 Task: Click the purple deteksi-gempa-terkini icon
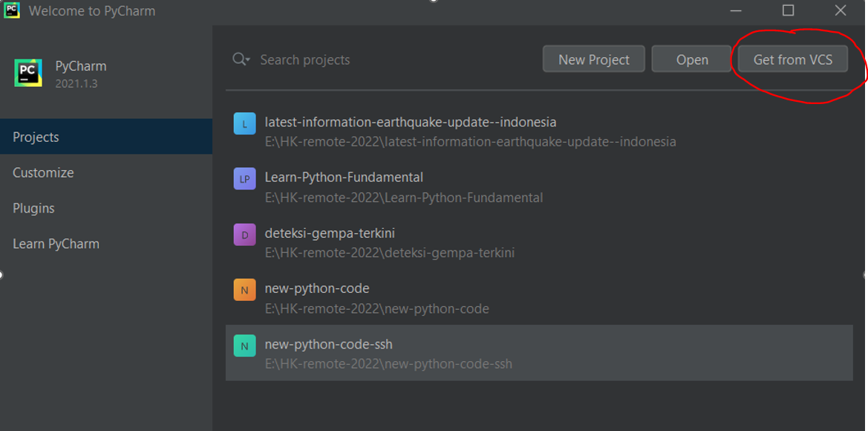tap(244, 234)
